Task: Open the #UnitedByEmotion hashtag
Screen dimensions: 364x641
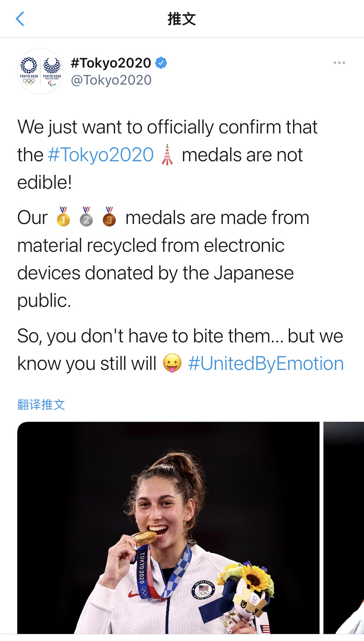Action: click(x=266, y=364)
